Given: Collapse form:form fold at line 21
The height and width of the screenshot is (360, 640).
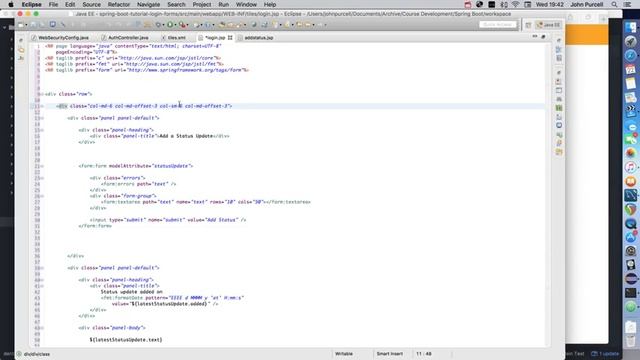Looking at the screenshot, I should [x=42, y=166].
